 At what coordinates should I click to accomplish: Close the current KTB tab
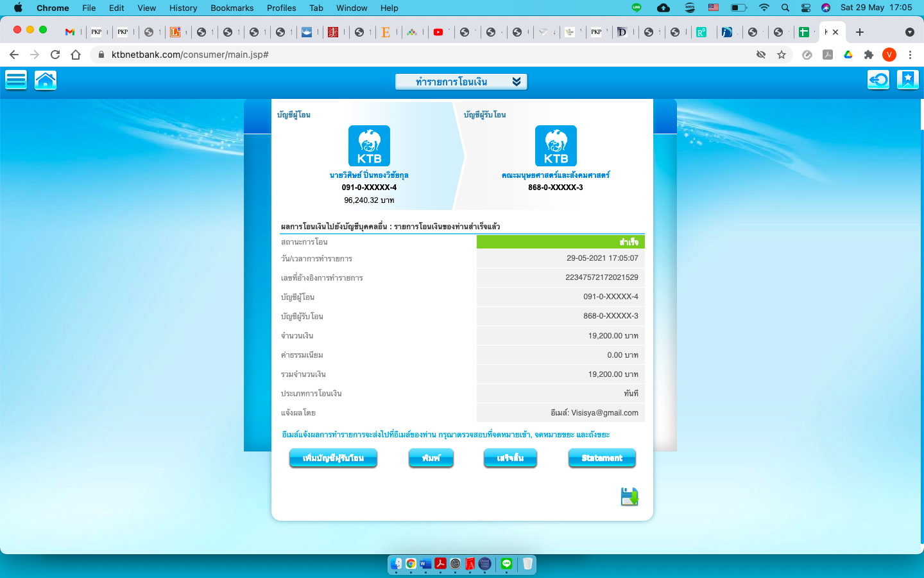coord(835,31)
